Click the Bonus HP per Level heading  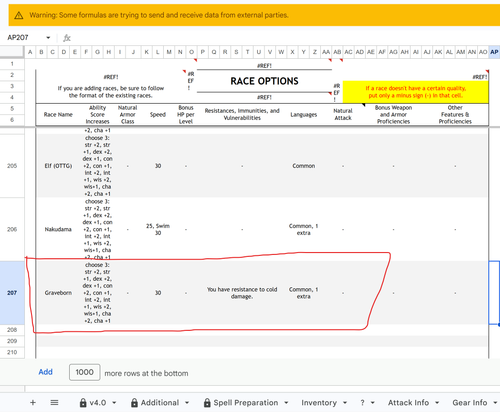pos(186,114)
